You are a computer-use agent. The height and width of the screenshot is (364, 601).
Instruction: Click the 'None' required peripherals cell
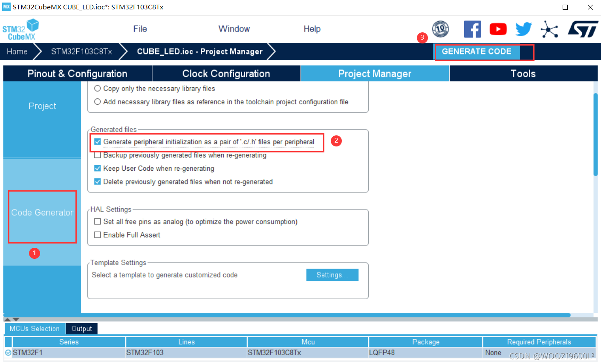point(539,353)
